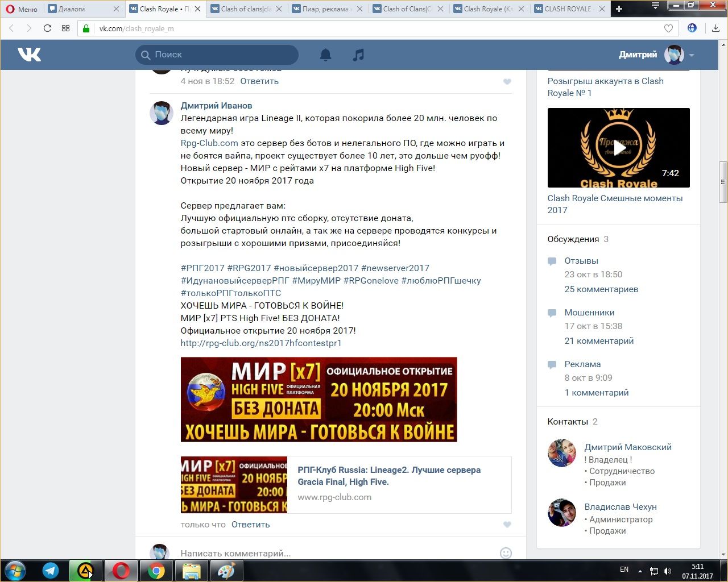Open the #newserver2017 hashtag
Viewport: 728px width, 582px height.
click(x=395, y=268)
